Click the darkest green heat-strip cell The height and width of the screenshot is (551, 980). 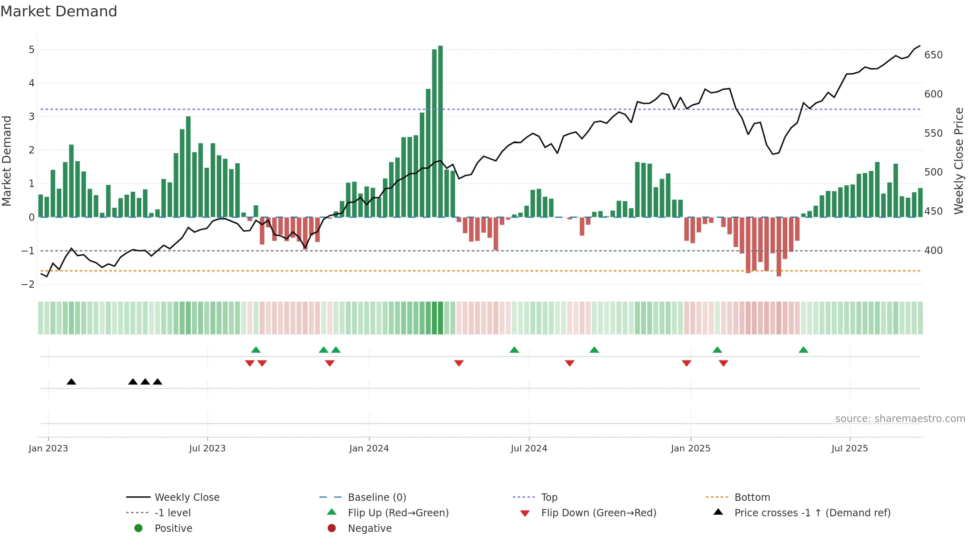pos(441,318)
